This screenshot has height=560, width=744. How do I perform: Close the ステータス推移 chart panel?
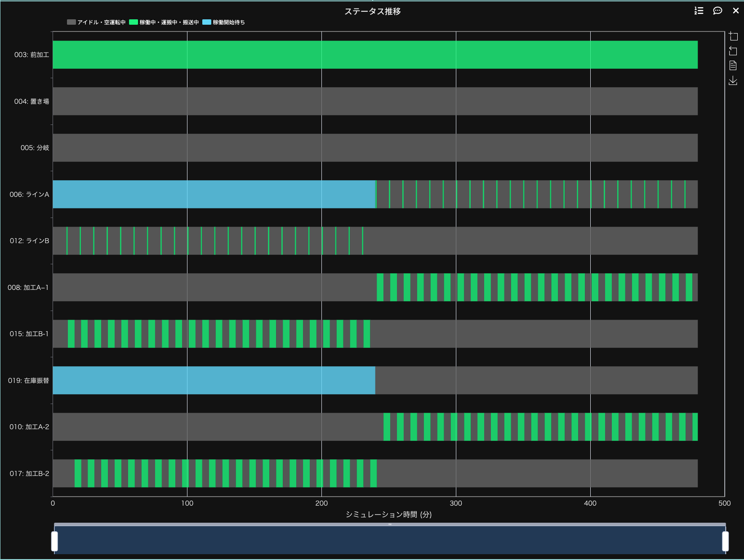point(736,11)
